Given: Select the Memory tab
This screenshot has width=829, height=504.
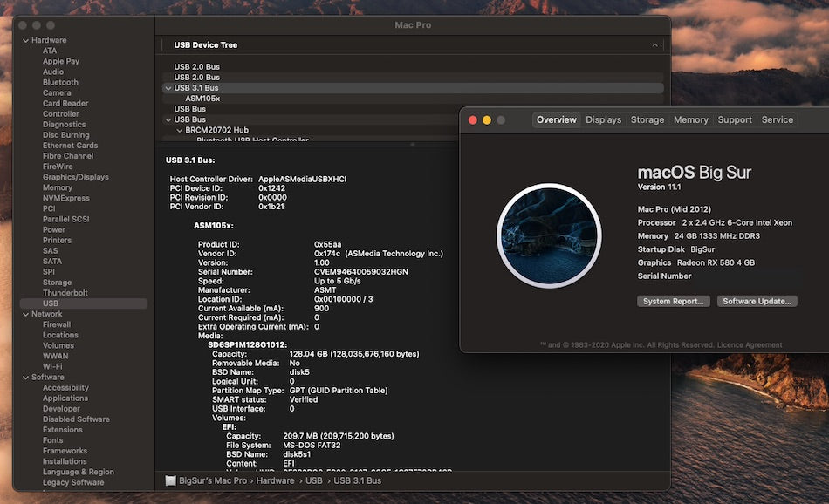Looking at the screenshot, I should 690,120.
